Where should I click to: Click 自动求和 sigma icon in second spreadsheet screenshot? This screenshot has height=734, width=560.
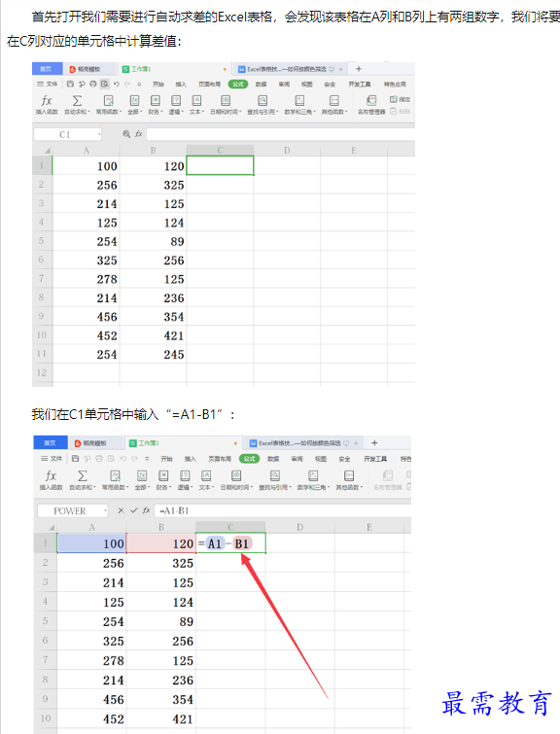click(83, 476)
